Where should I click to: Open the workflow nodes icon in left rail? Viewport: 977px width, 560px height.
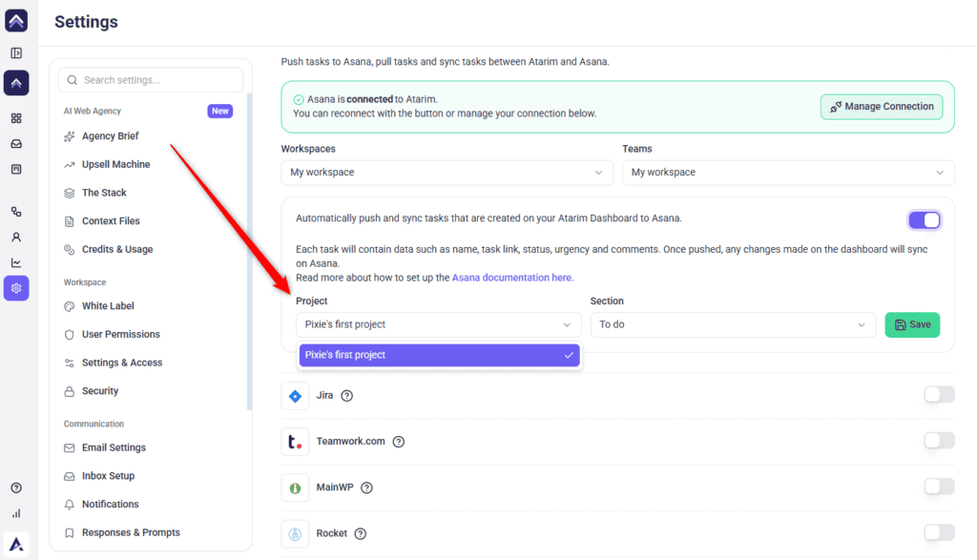click(x=16, y=212)
